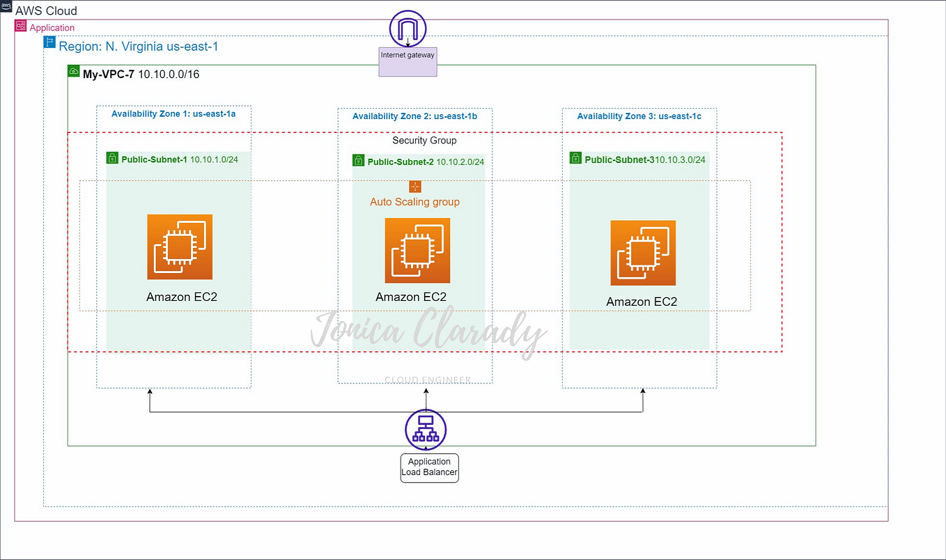This screenshot has width=946, height=560.
Task: Click the Security Group dashed boundary label
Action: 424,140
